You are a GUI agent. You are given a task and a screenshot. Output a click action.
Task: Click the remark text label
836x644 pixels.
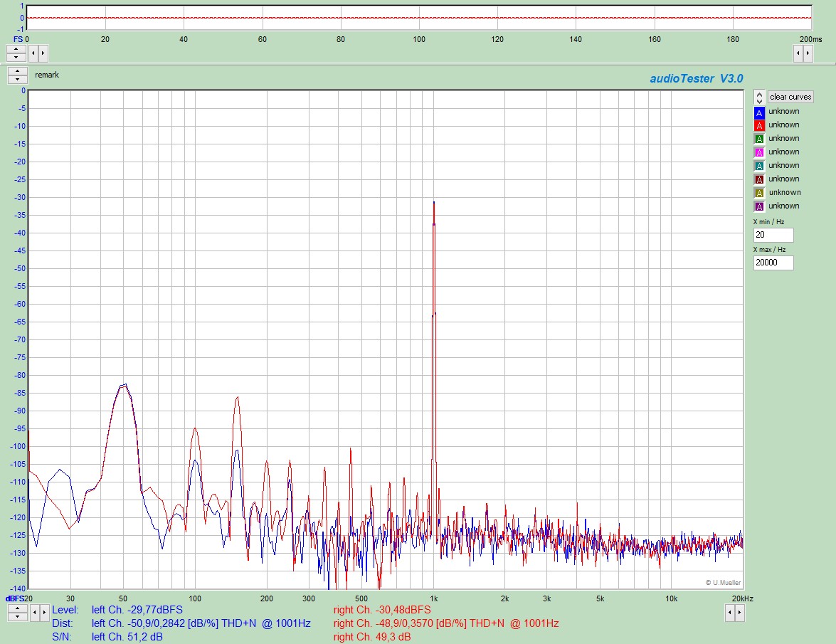(x=47, y=75)
